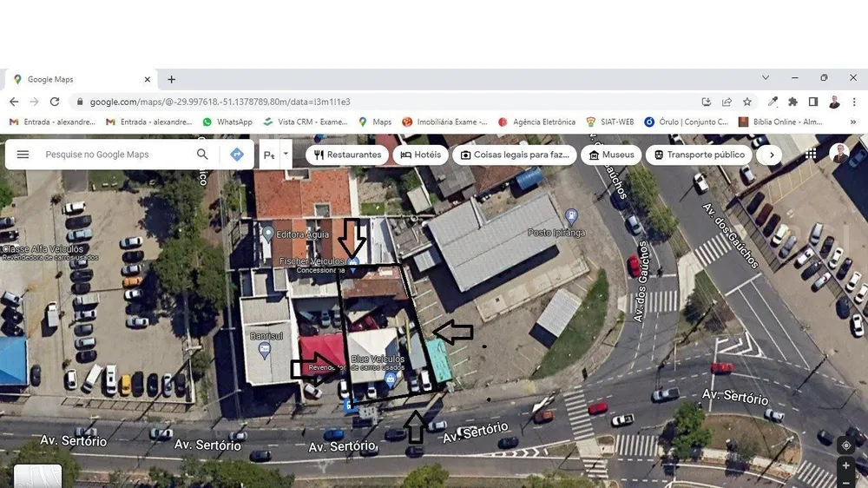
Task: Open Chrome profile avatar in toolbar
Action: click(834, 102)
